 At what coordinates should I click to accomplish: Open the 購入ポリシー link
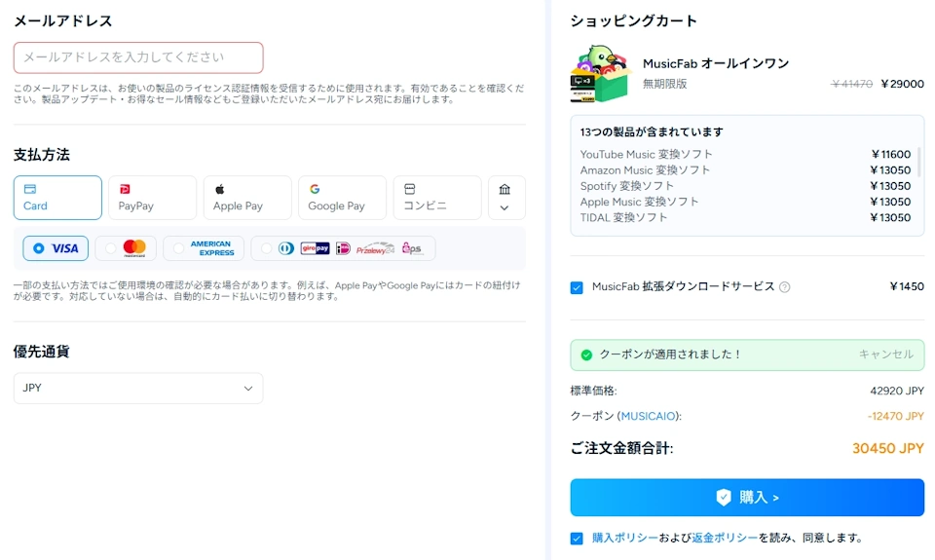point(625,538)
